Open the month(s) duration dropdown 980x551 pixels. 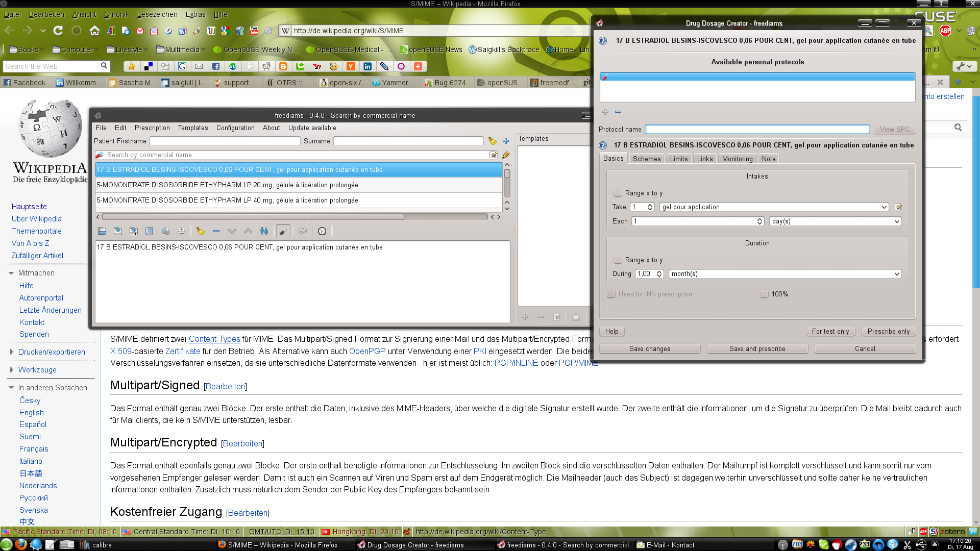point(785,274)
